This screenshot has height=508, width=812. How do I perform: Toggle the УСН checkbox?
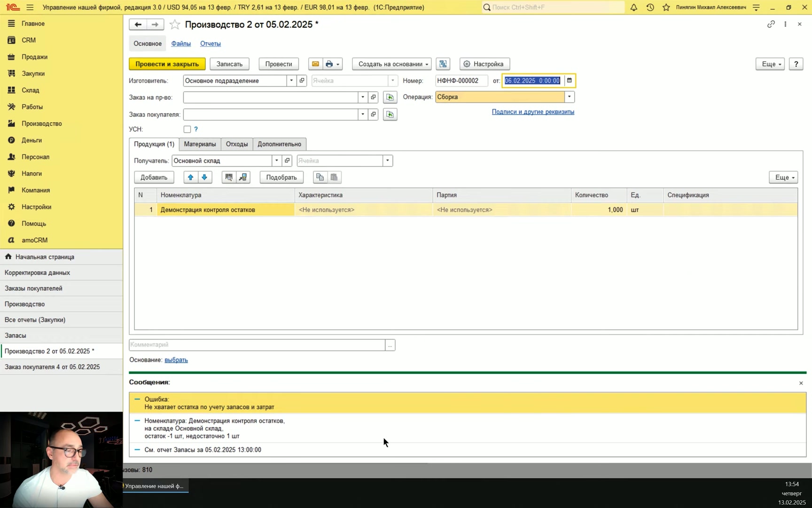(x=187, y=129)
